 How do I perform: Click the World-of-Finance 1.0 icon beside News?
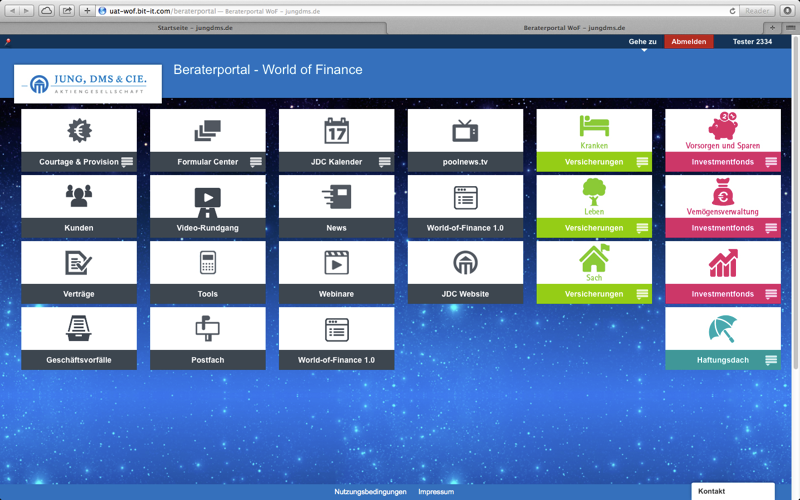pyautogui.click(x=465, y=197)
